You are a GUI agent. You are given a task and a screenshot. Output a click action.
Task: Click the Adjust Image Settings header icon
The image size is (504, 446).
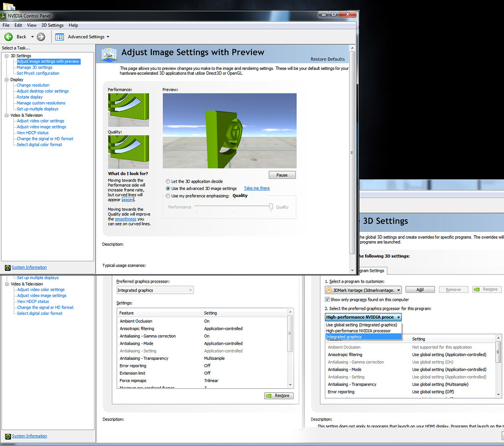tap(109, 54)
